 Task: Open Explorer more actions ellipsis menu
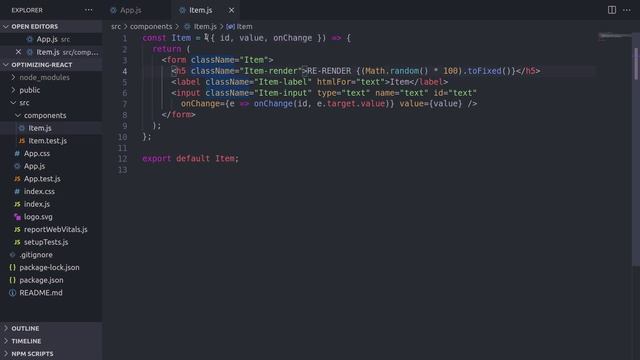tap(89, 10)
